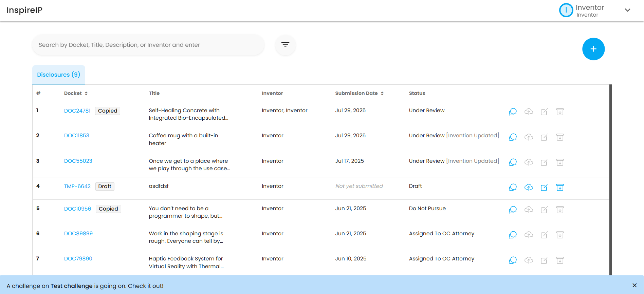Click the upload icon for TMP-6642 draft

point(529,187)
